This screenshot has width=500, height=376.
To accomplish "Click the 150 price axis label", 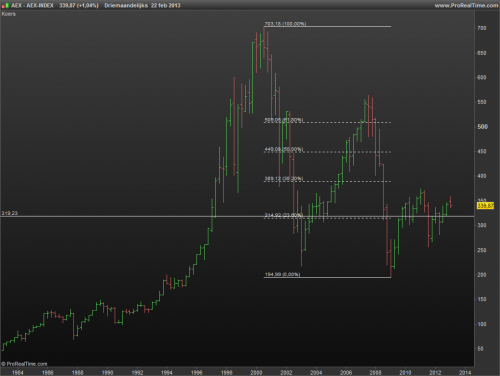I will point(482,299).
